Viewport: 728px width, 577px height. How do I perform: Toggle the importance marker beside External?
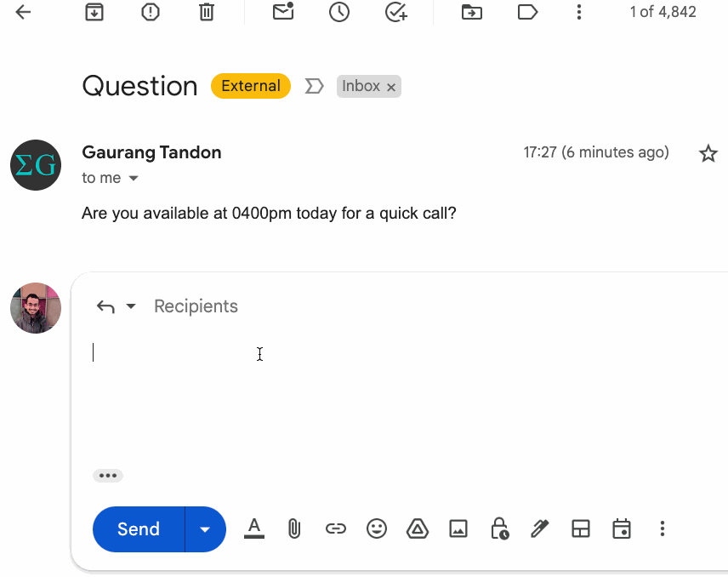pyautogui.click(x=314, y=86)
